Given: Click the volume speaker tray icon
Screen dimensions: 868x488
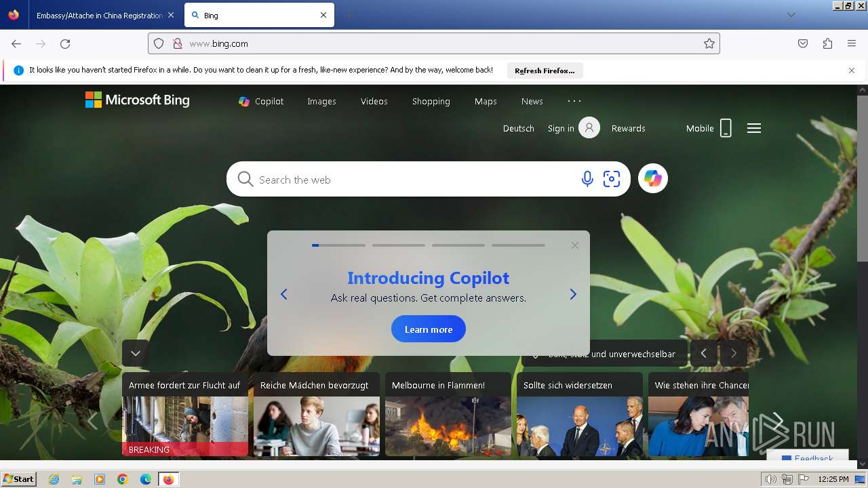Looking at the screenshot, I should click(x=771, y=479).
